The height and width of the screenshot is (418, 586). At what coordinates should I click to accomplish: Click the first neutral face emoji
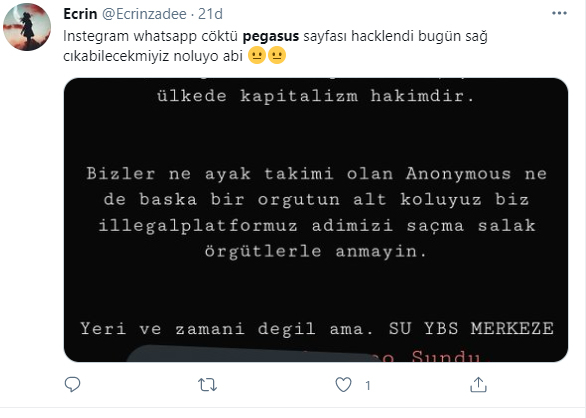257,55
